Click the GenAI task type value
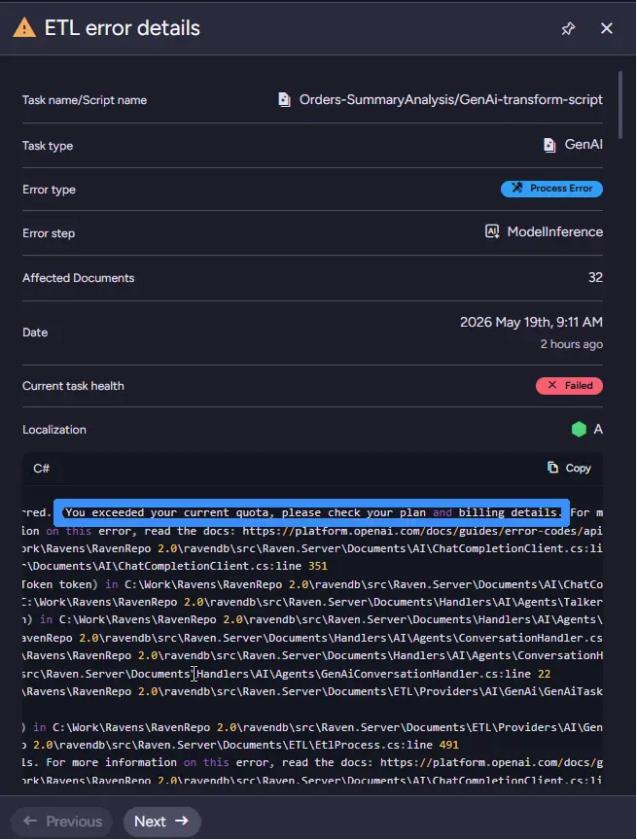Image resolution: width=637 pixels, height=840 pixels. tap(584, 145)
